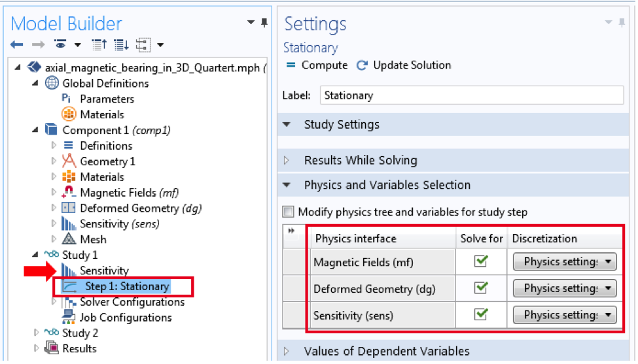Select the Magnetic Fields (mf) table cell
This screenshot has height=364, width=638.
click(x=383, y=263)
